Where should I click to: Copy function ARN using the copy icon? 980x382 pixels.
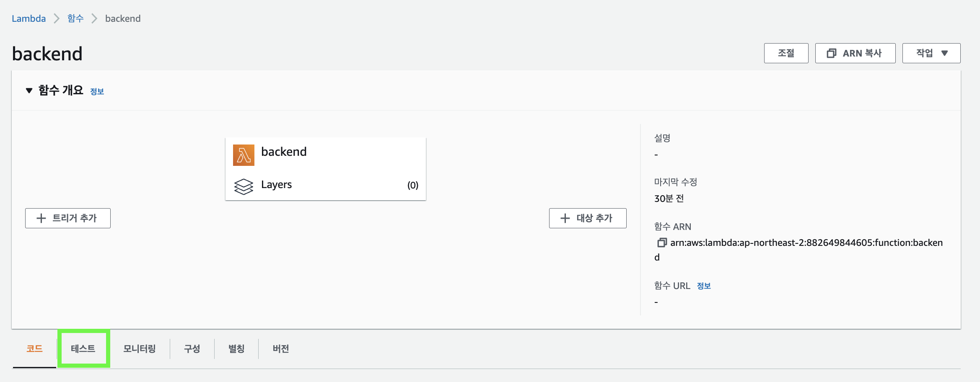pos(661,243)
